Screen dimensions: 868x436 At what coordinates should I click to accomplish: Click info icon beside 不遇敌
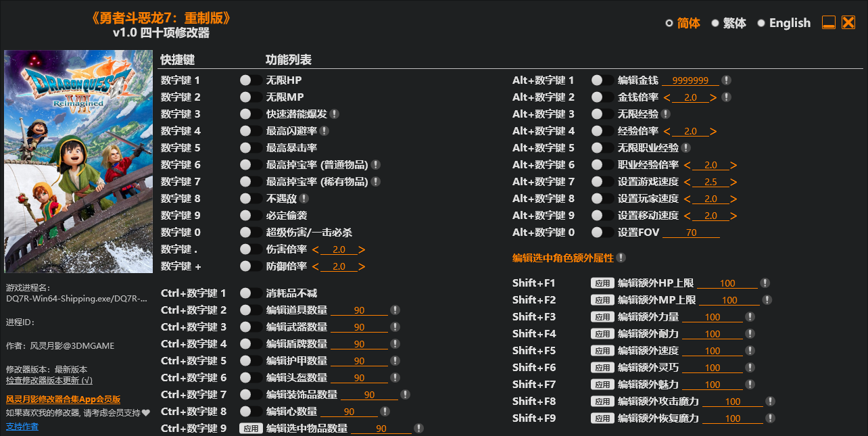coord(304,199)
